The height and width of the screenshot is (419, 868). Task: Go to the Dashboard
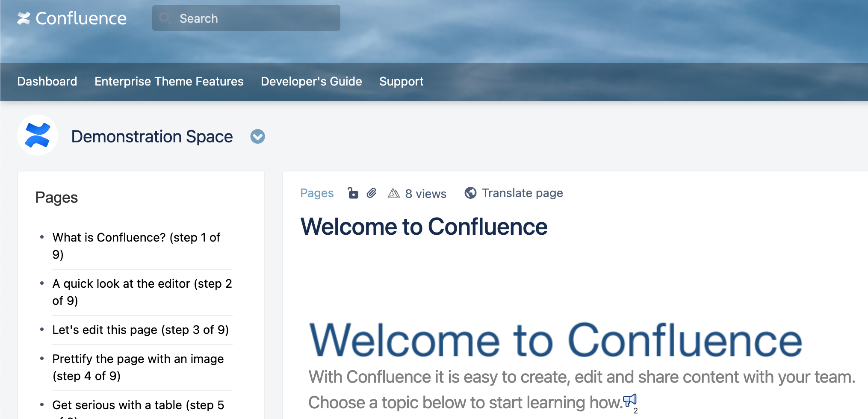point(47,81)
